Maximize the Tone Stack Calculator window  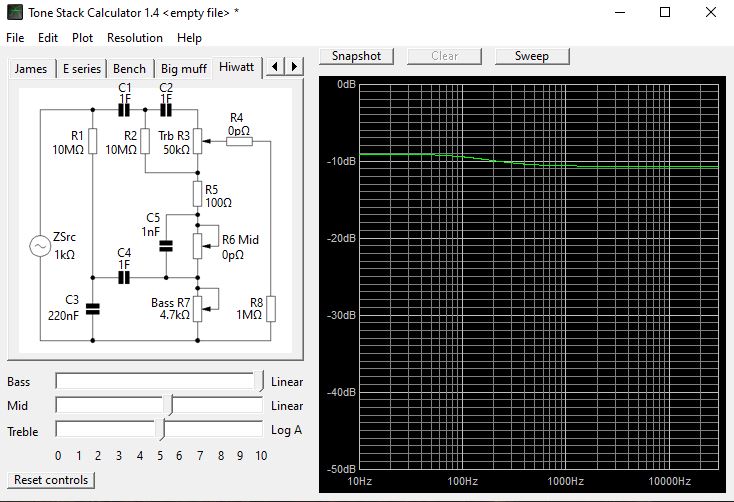(x=665, y=12)
